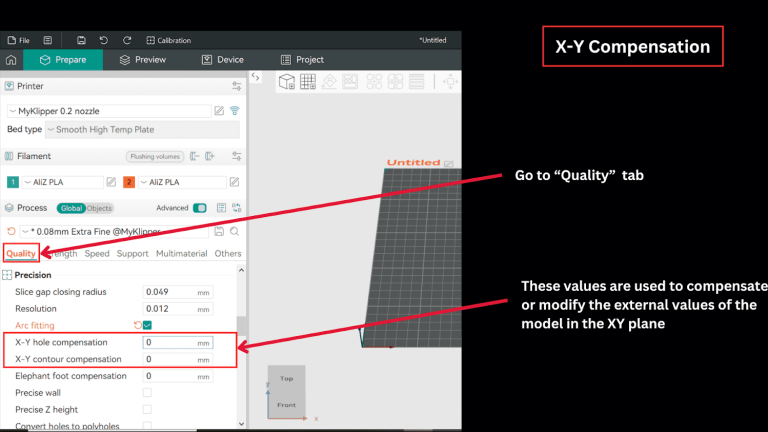Select the Support tab
Viewport: 768px width, 432px height.
tap(132, 253)
